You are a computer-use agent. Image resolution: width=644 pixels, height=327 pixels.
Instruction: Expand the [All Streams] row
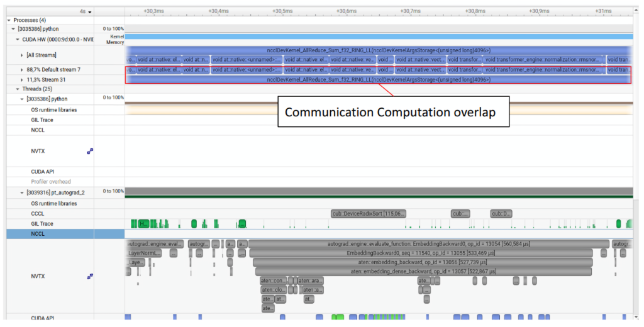pos(23,55)
